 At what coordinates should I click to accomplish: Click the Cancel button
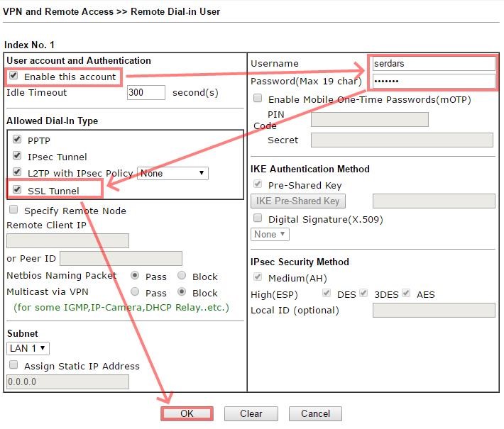point(315,414)
